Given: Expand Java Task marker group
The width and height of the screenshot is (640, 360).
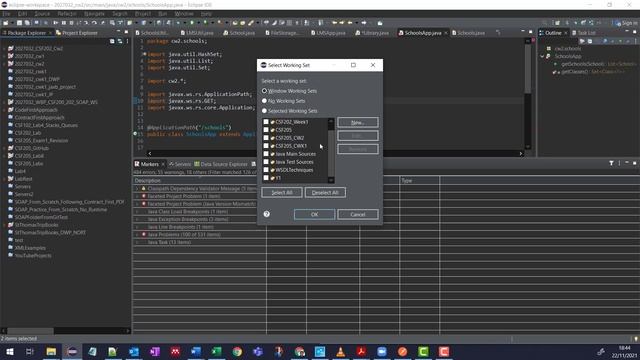Looking at the screenshot, I should pyautogui.click(x=137, y=242).
